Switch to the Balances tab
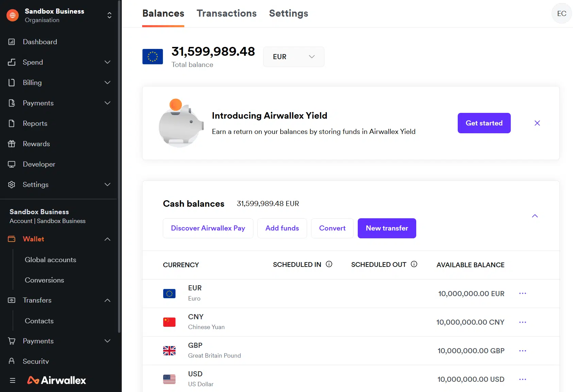The width and height of the screenshot is (573, 392). pyautogui.click(x=163, y=14)
